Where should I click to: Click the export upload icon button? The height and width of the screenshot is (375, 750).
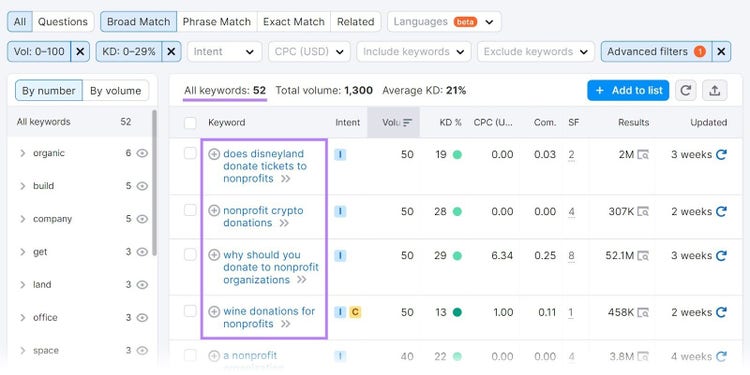coord(715,90)
